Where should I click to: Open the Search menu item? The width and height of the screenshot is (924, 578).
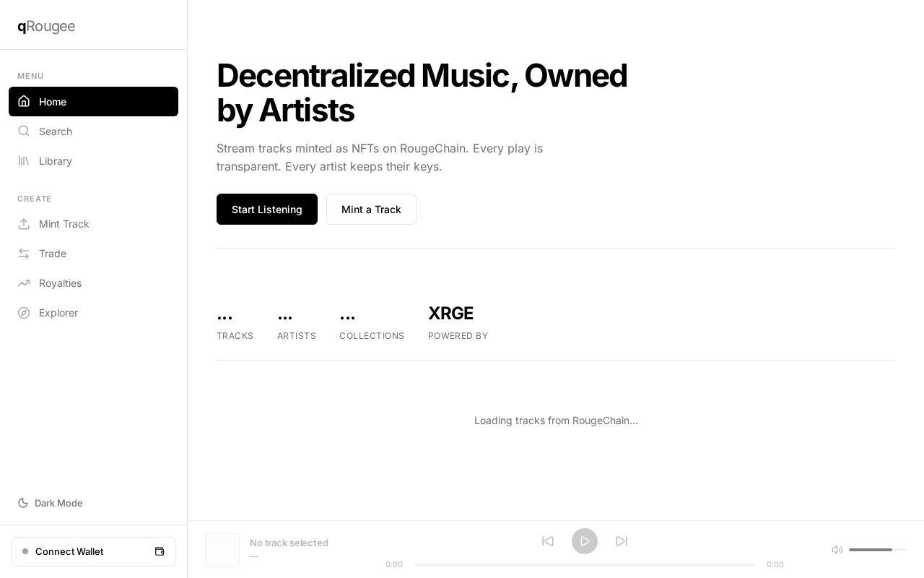click(56, 131)
